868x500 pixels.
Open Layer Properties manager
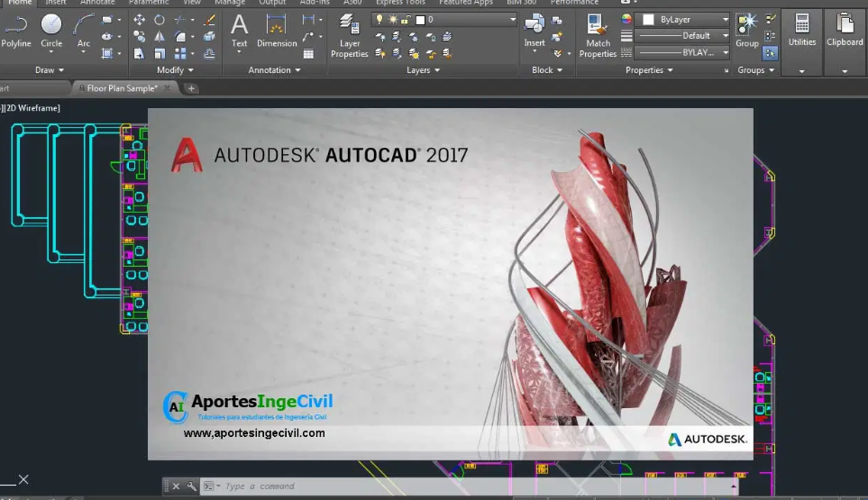tap(349, 34)
